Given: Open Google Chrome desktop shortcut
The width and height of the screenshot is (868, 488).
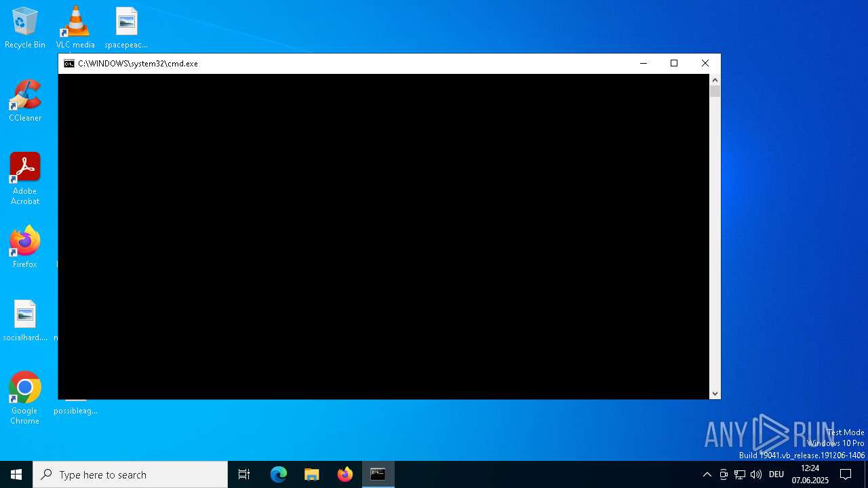Looking at the screenshot, I should 25,399.
